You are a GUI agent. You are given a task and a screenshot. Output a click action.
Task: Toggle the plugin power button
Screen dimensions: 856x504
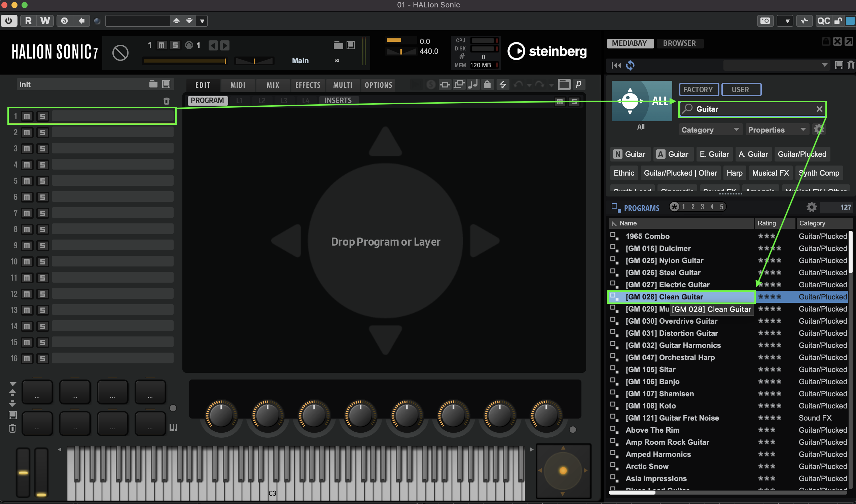(9, 21)
